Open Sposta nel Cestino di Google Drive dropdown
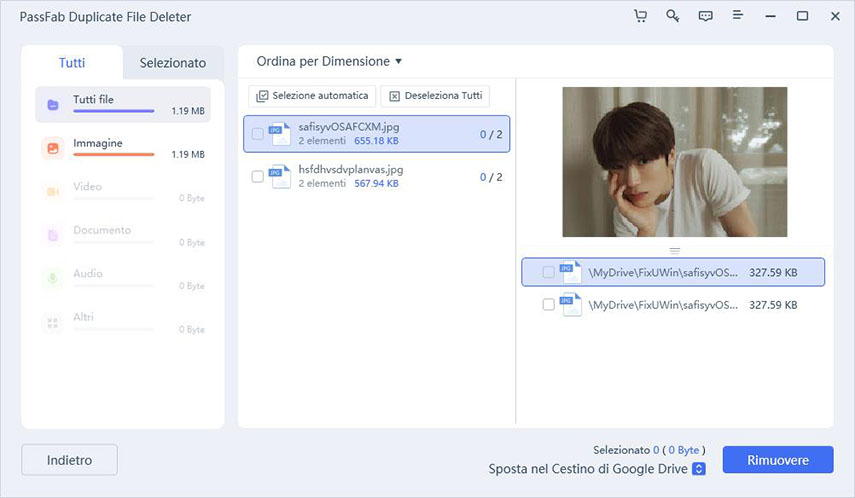Viewport: 855px width, 498px height. [x=699, y=469]
